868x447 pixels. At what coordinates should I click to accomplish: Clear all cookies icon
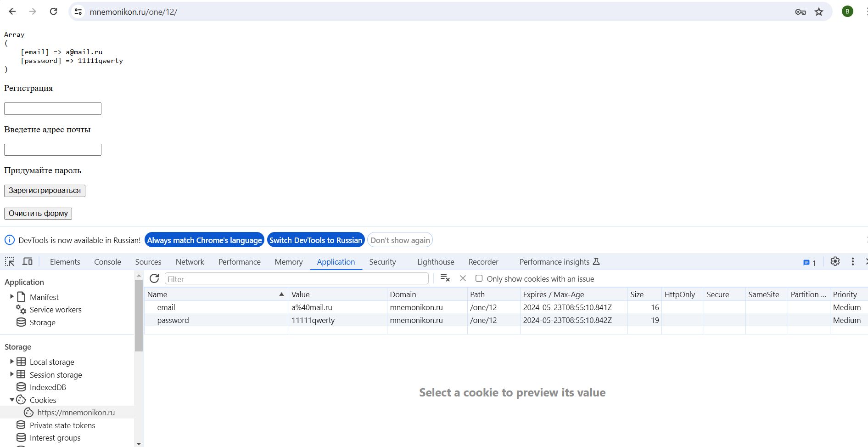point(445,278)
